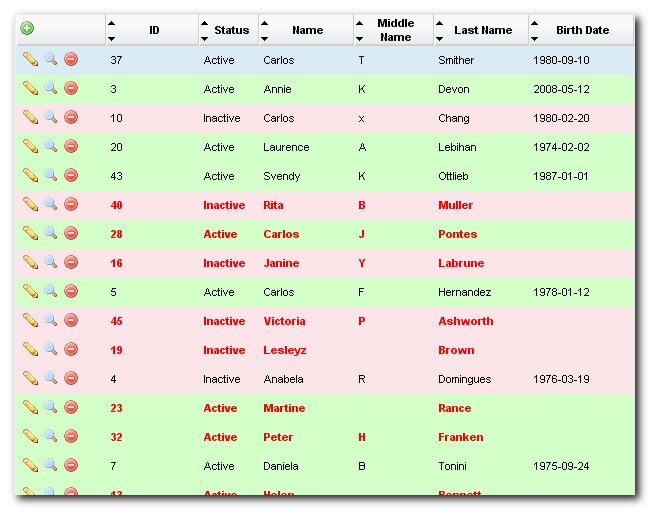The height and width of the screenshot is (509, 649).
Task: Sort Middle Name column ascending
Action: [359, 23]
